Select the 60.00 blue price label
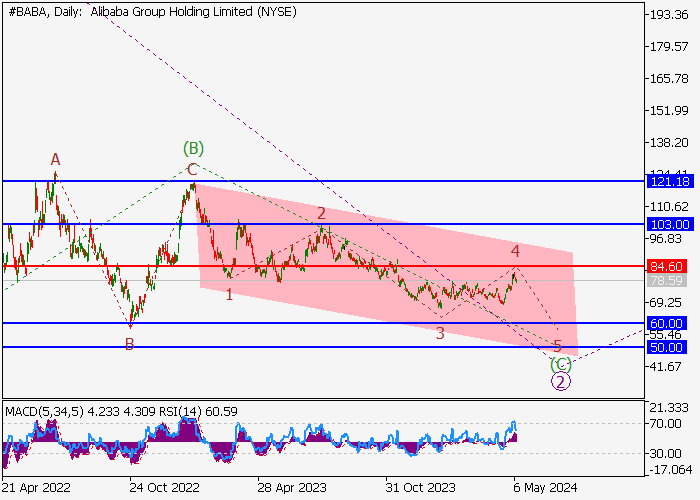The height and width of the screenshot is (500, 700). coord(666,323)
